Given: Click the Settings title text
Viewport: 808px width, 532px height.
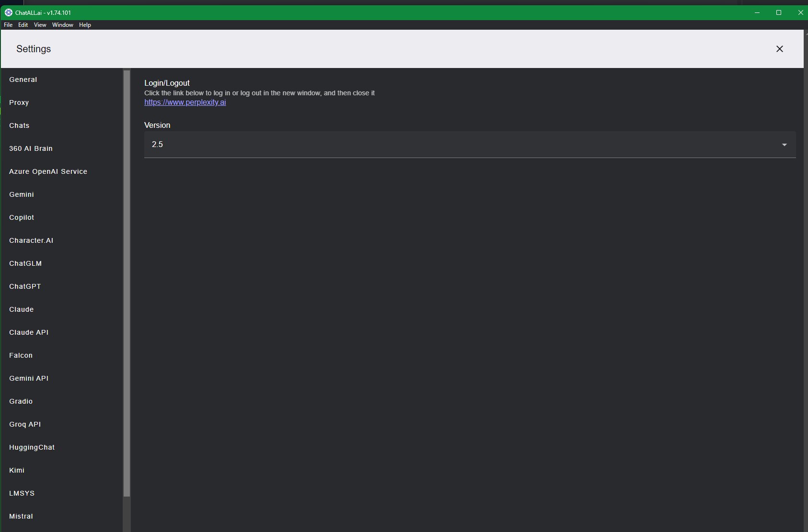Looking at the screenshot, I should (34, 49).
